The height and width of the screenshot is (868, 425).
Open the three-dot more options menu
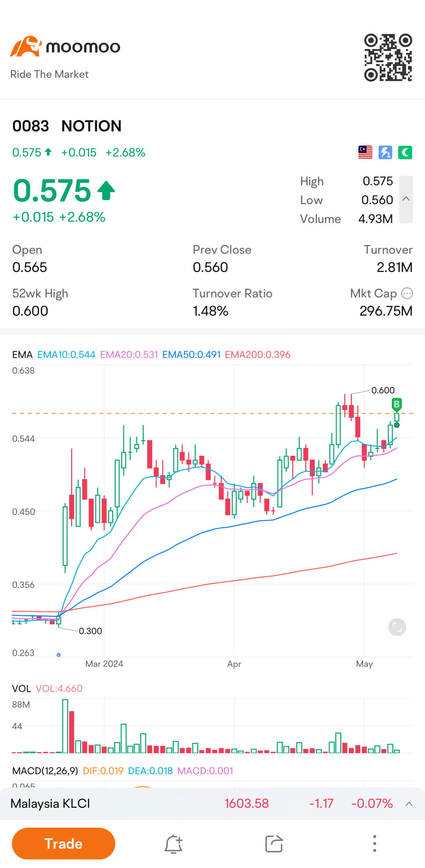374,844
